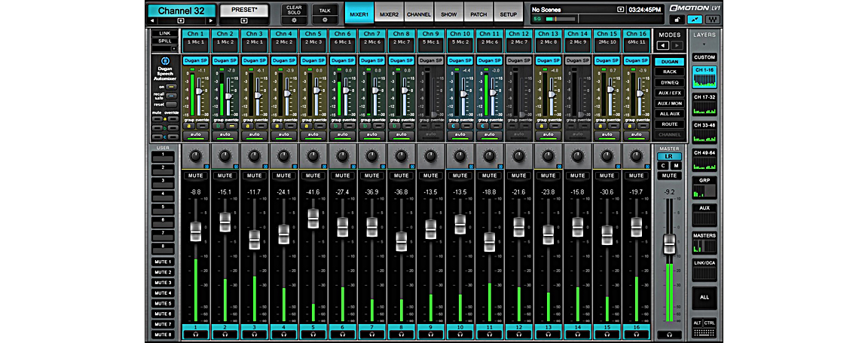Viewport: 868px width, 343px height.
Task: Go to next mode with right arrow
Action: coord(676,45)
